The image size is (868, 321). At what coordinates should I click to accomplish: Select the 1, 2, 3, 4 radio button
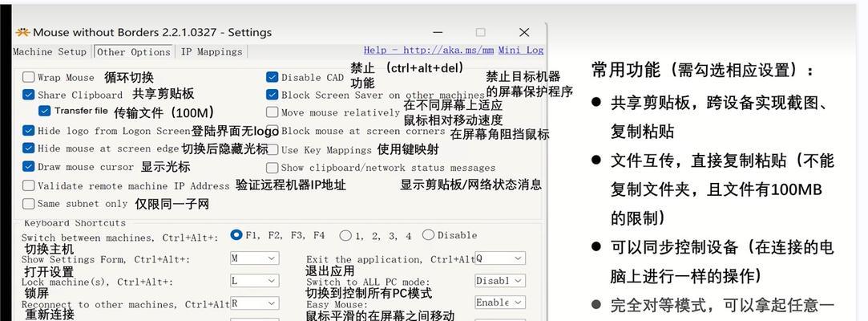point(345,236)
